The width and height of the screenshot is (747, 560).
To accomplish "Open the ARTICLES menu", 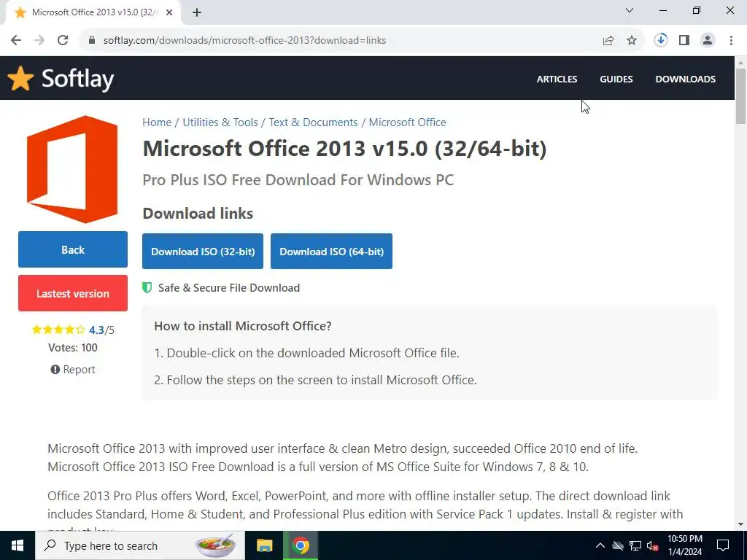I will 557,79.
